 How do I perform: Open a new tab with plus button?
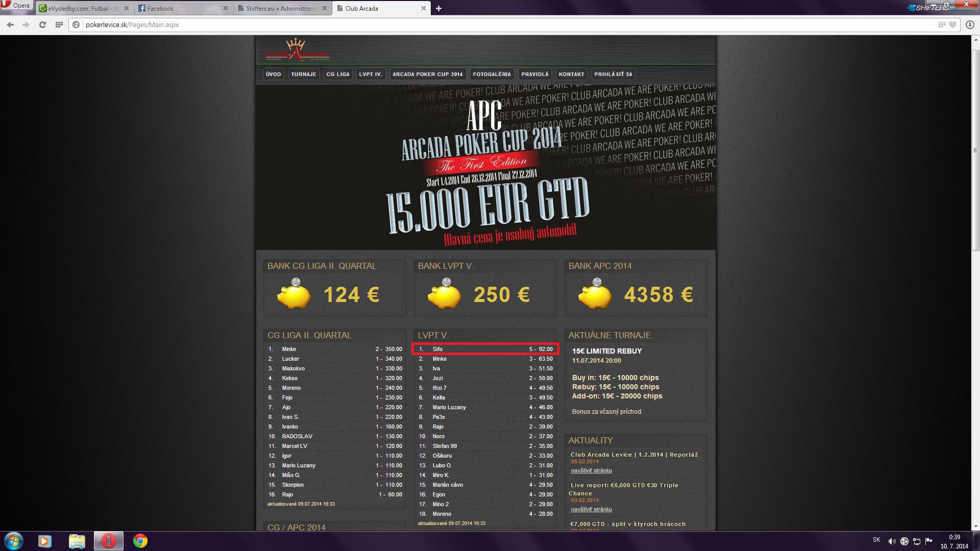[x=438, y=8]
